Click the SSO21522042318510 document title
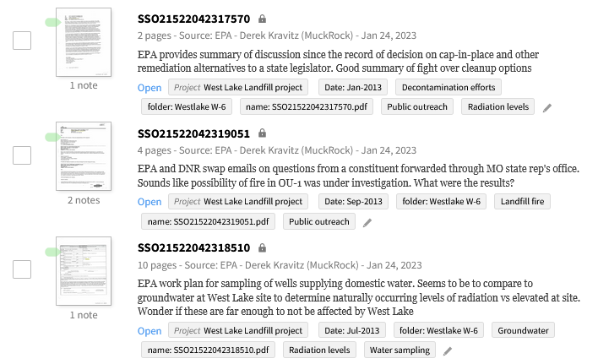This screenshot has width=598, height=364. tap(193, 247)
